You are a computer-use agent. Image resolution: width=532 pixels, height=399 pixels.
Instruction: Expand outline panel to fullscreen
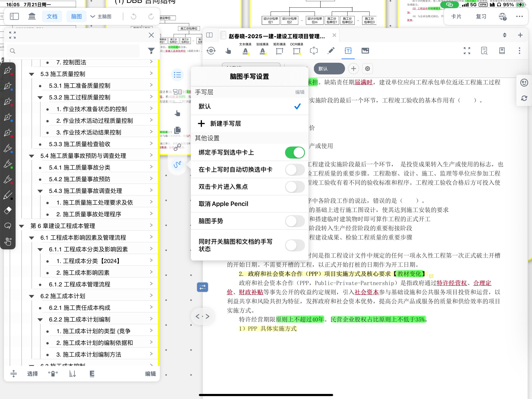[12, 35]
